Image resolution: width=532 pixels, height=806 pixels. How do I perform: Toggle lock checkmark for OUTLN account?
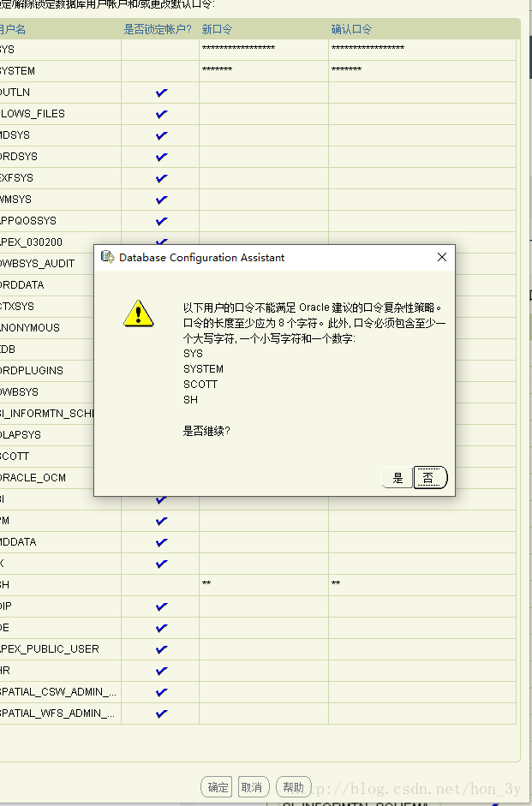[161, 93]
